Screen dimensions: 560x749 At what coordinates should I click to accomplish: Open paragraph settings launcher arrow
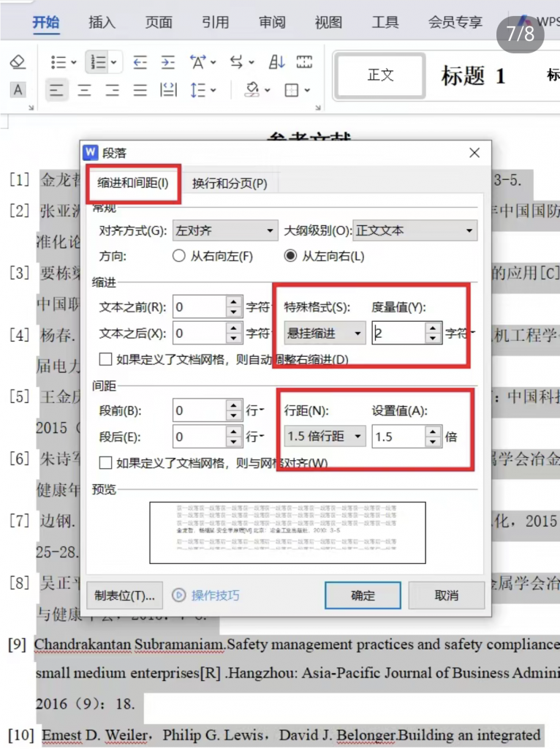[x=318, y=108]
